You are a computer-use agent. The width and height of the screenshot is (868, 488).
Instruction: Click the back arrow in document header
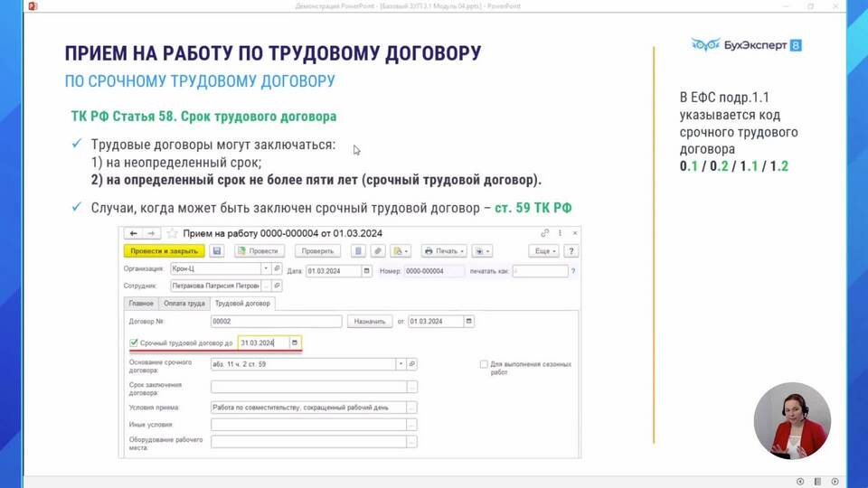133,233
